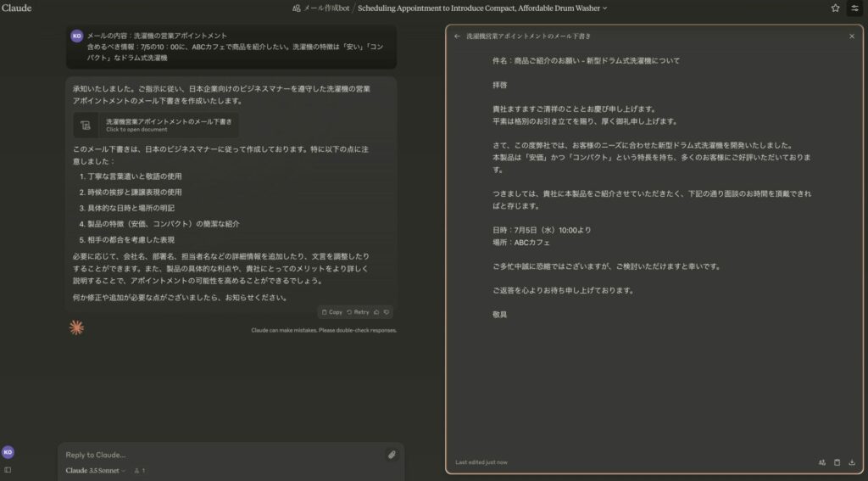Expand the chat title dropdown chevron
Viewport: 868px width, 481px height.
(x=604, y=8)
